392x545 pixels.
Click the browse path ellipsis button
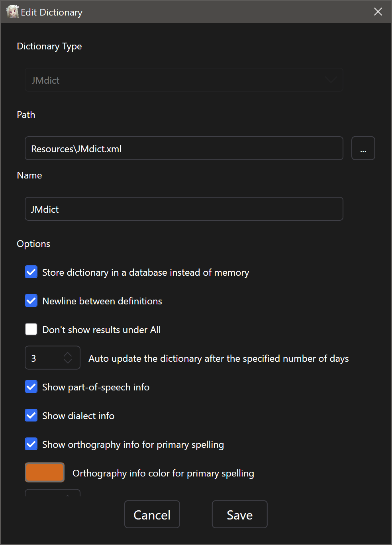tap(363, 149)
